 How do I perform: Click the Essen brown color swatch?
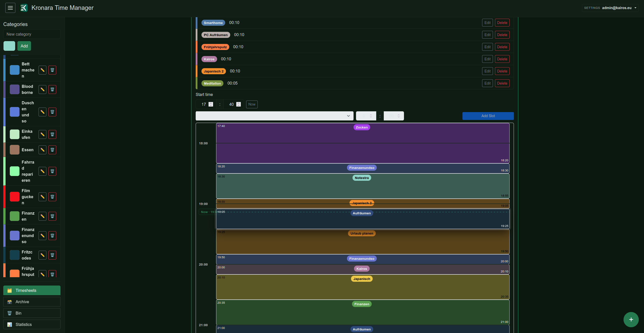click(14, 150)
